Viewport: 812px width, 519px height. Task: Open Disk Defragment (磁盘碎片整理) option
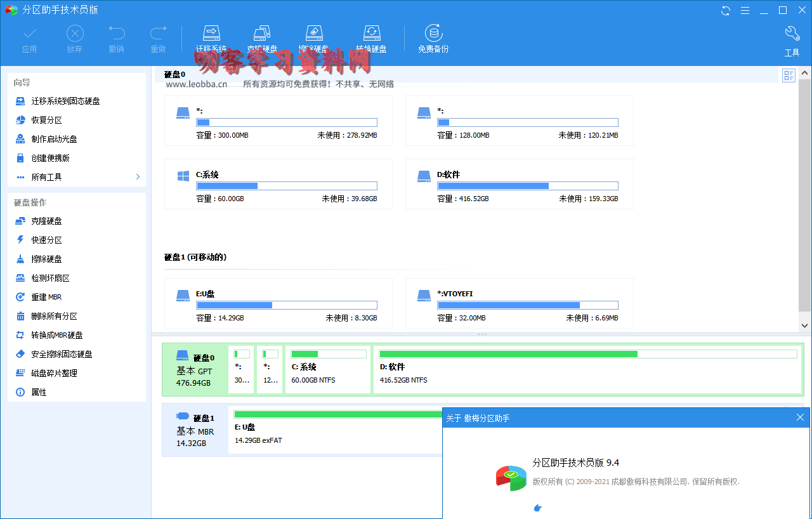point(55,373)
